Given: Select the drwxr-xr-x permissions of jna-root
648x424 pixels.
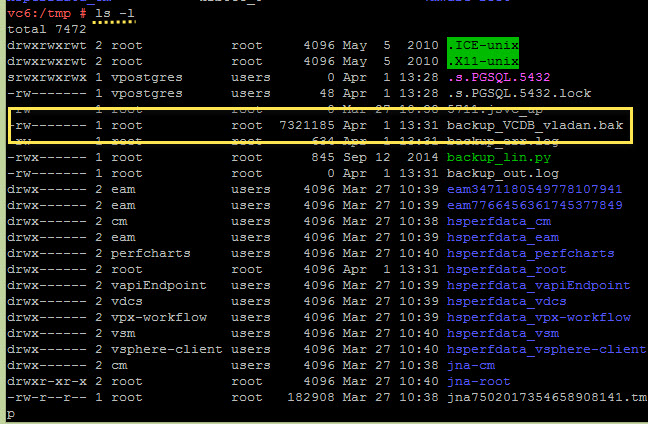Looking at the screenshot, I should [47, 381].
